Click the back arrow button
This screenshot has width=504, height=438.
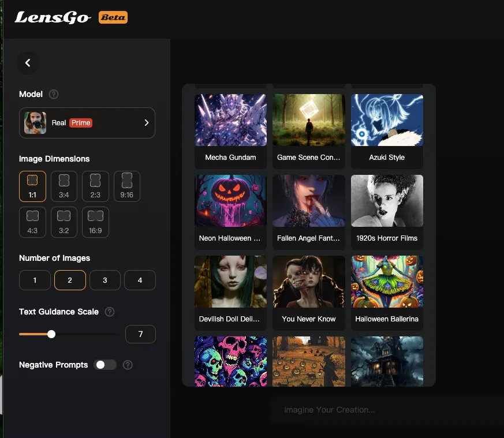(28, 63)
